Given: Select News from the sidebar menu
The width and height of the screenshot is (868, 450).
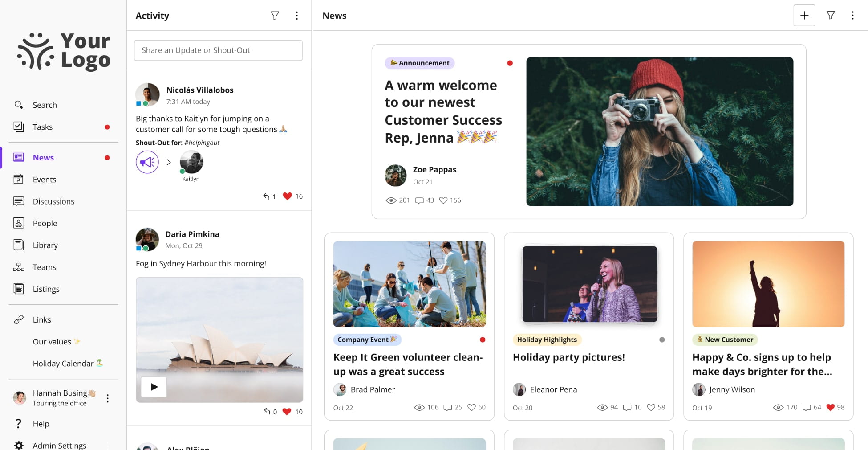Looking at the screenshot, I should 43,157.
